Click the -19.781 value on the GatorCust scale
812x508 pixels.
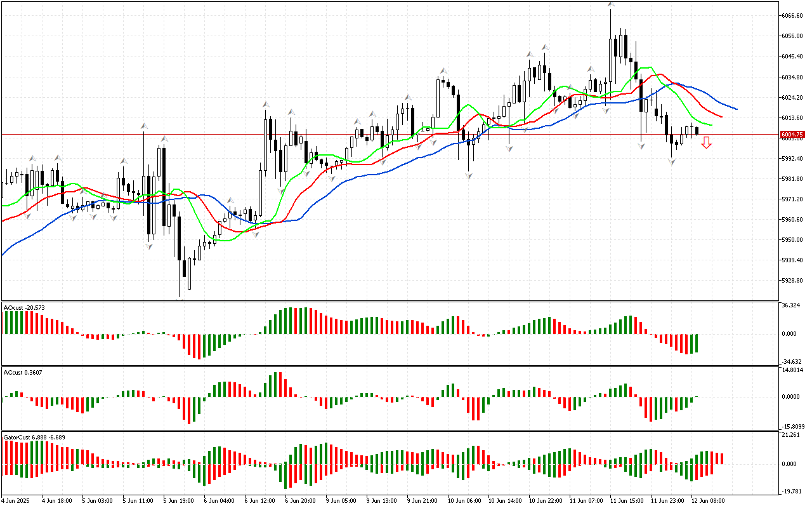tap(791, 491)
